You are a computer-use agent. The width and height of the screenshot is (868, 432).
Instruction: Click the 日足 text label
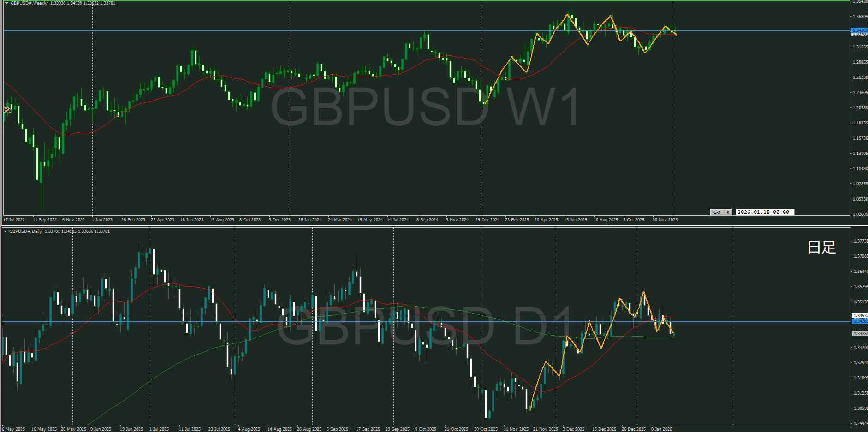(821, 247)
